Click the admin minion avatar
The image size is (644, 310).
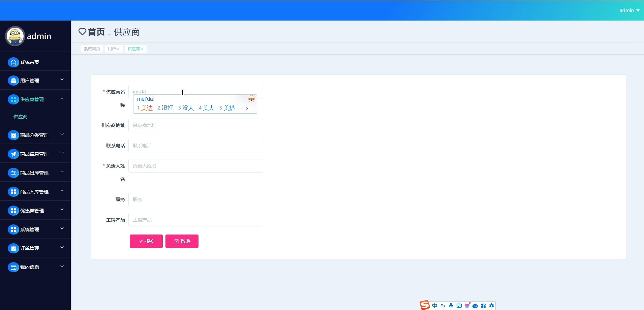pos(15,36)
